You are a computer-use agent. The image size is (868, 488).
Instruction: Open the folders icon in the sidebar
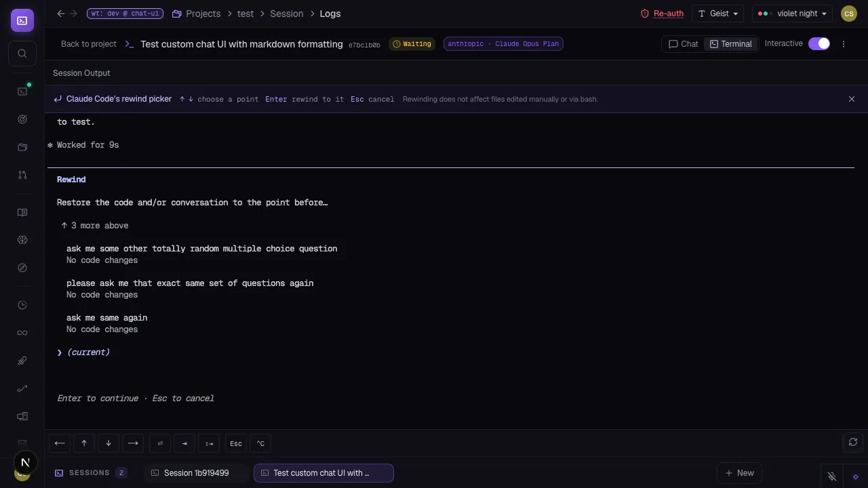pos(22,147)
